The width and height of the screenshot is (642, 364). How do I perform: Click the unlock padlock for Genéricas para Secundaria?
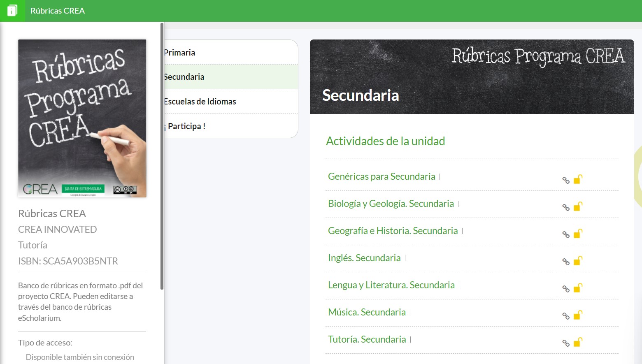tap(578, 179)
